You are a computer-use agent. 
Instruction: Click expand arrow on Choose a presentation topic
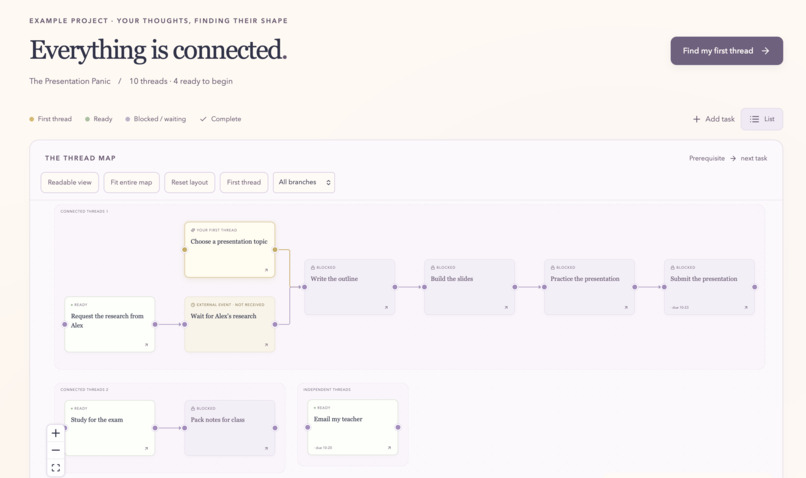pyautogui.click(x=266, y=270)
